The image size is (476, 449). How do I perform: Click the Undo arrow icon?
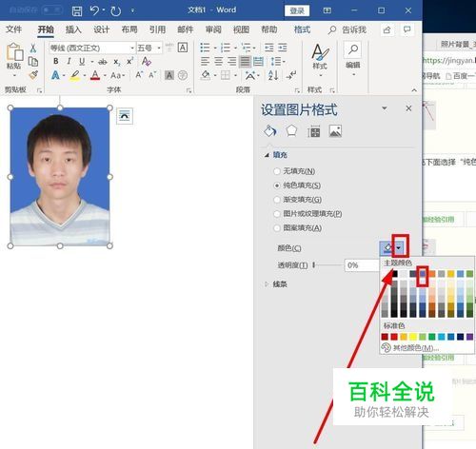pos(94,10)
